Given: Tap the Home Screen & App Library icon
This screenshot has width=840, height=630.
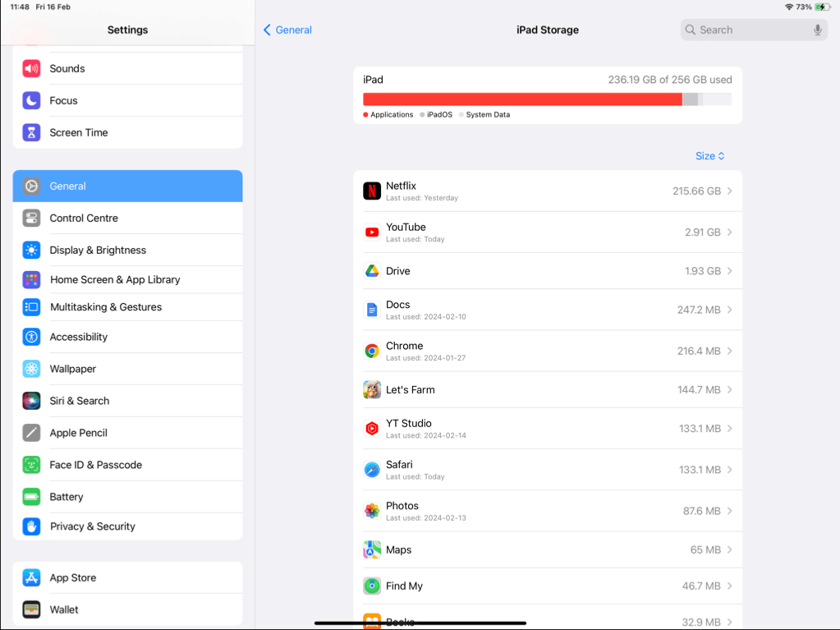Looking at the screenshot, I should (x=31, y=279).
